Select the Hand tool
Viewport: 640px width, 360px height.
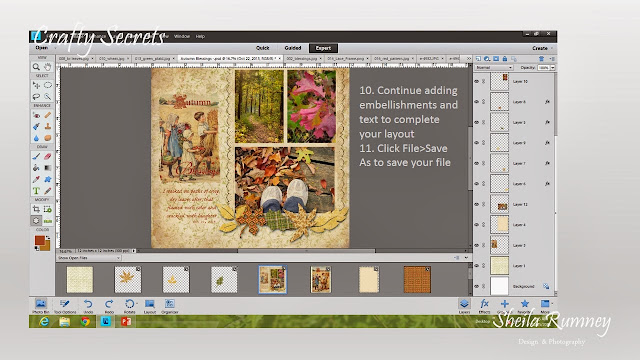[x=48, y=67]
